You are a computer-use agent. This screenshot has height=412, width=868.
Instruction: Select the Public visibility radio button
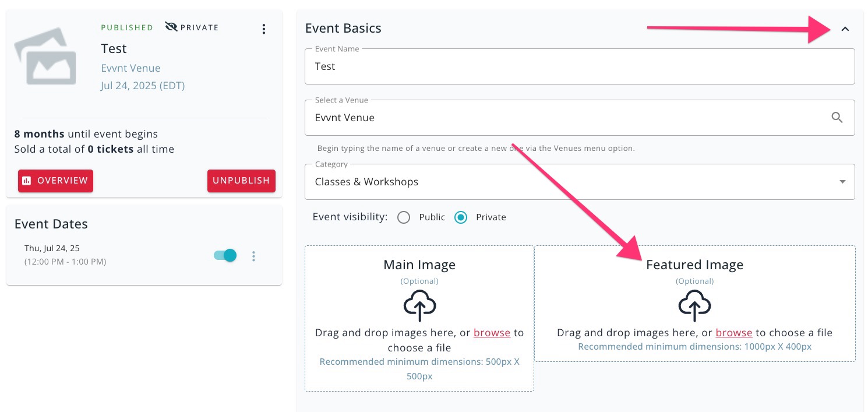coord(403,217)
